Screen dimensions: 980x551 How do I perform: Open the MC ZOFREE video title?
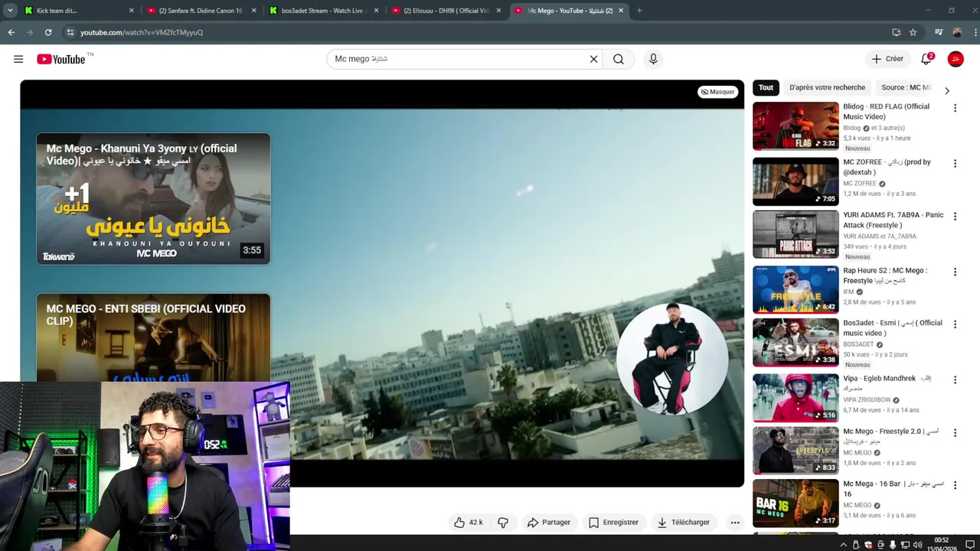point(887,167)
